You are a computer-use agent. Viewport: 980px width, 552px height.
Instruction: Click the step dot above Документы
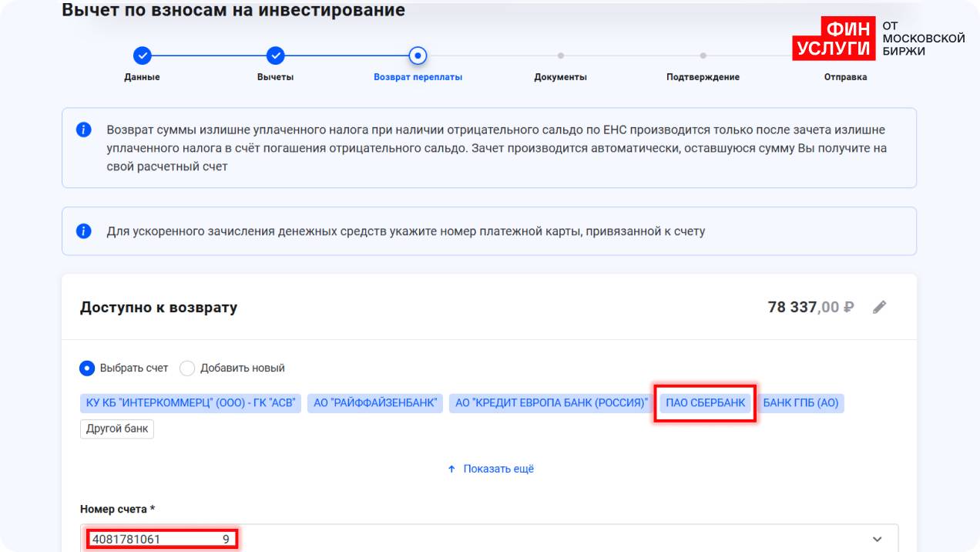pyautogui.click(x=560, y=56)
